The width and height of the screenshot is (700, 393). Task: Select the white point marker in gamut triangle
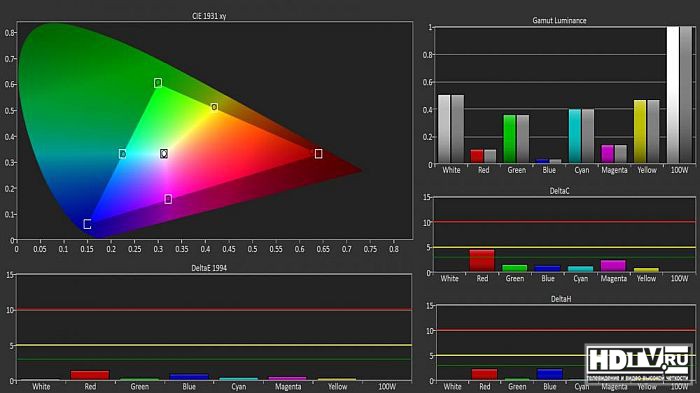coord(164,154)
